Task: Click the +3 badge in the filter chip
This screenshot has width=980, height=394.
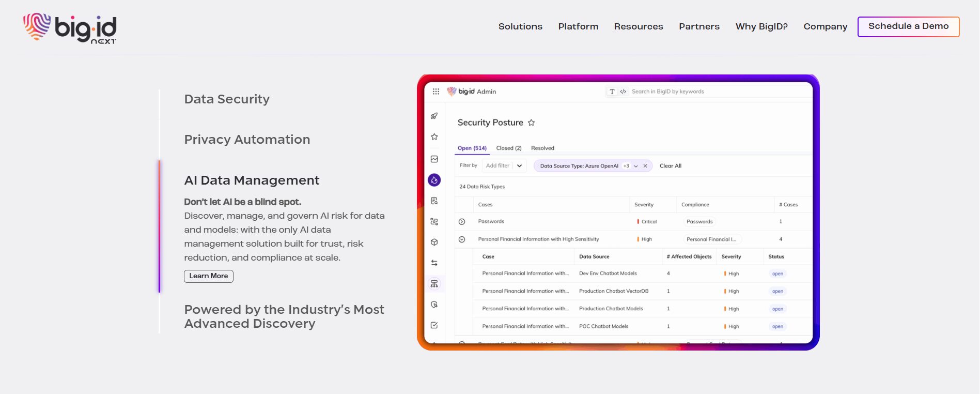Action: pos(626,166)
